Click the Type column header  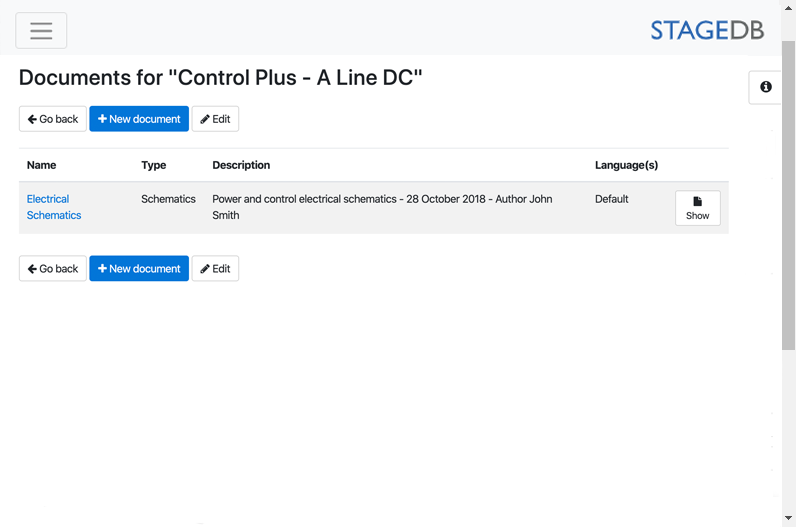(x=154, y=165)
